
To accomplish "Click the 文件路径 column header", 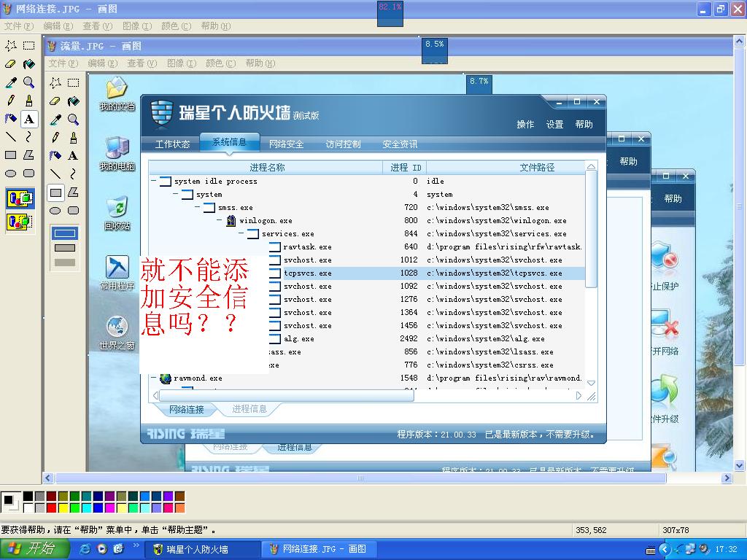I will click(x=506, y=167).
